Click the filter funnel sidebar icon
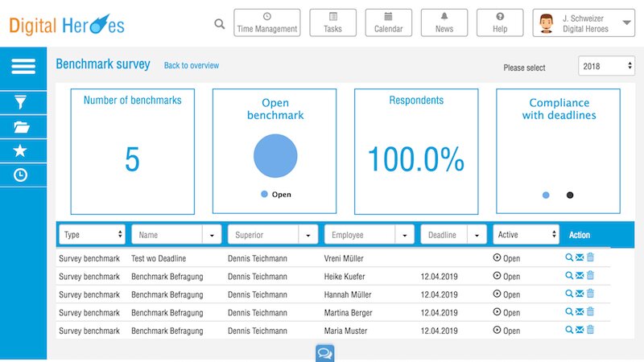The width and height of the screenshot is (644, 362). [22, 102]
